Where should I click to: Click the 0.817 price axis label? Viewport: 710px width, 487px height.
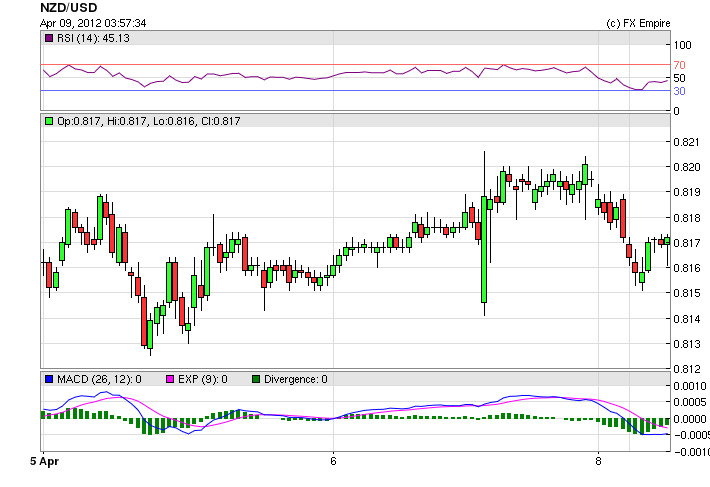tap(687, 243)
